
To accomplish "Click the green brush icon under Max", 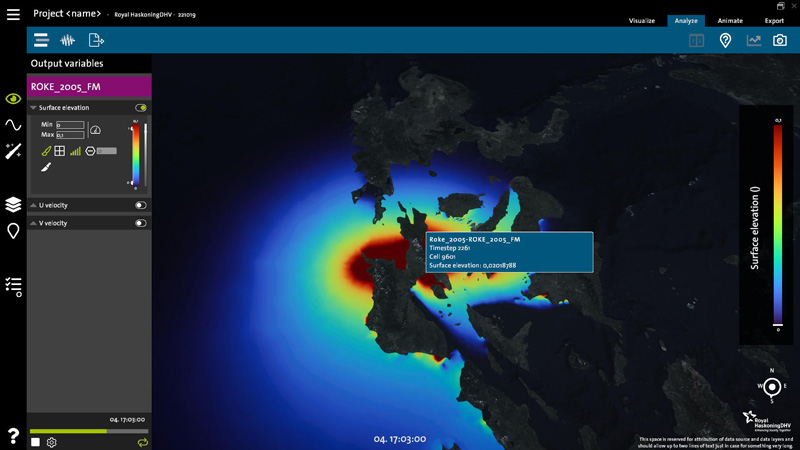I will [x=46, y=151].
